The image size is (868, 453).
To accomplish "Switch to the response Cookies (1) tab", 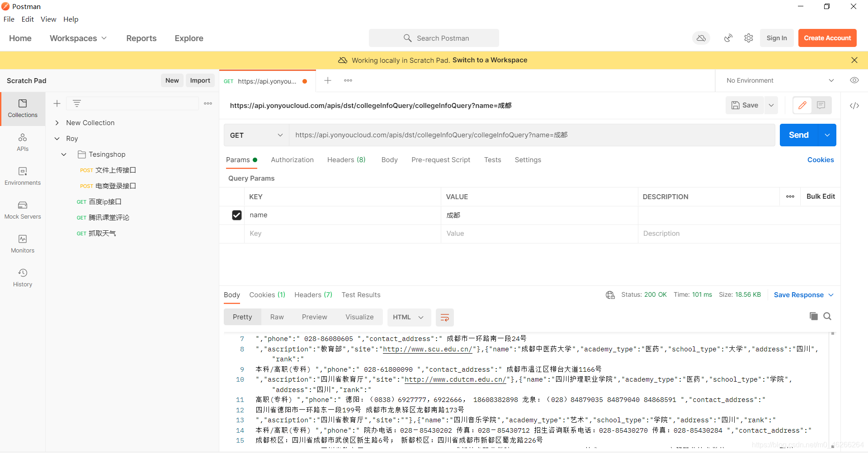I will pyautogui.click(x=267, y=295).
